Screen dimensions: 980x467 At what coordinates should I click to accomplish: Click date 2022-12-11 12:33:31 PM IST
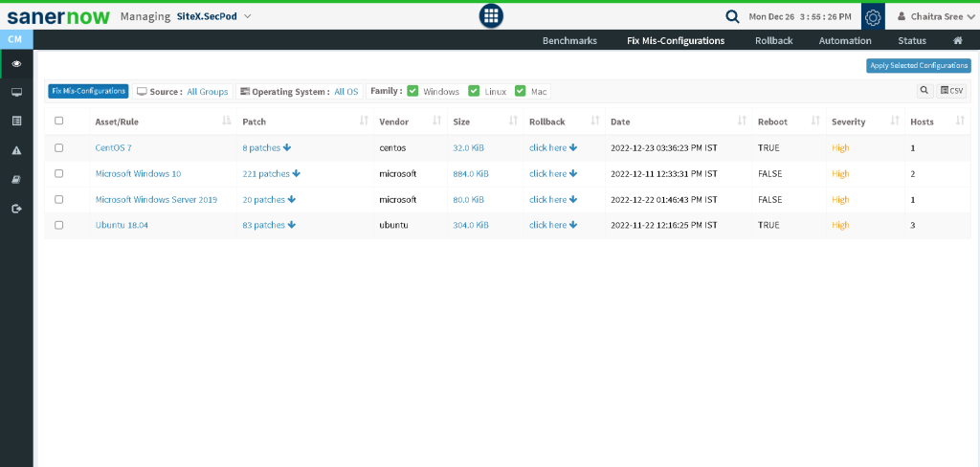[664, 174]
